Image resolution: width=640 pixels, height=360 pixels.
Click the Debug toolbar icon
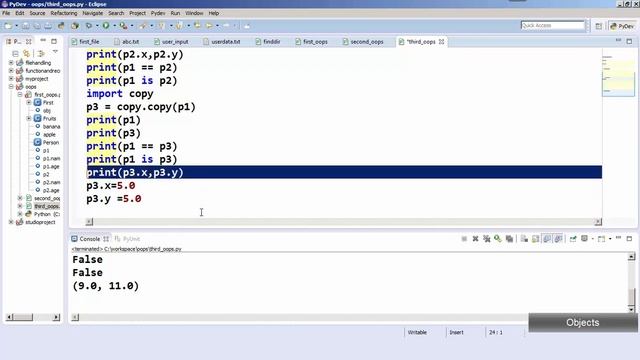pyautogui.click(x=89, y=26)
